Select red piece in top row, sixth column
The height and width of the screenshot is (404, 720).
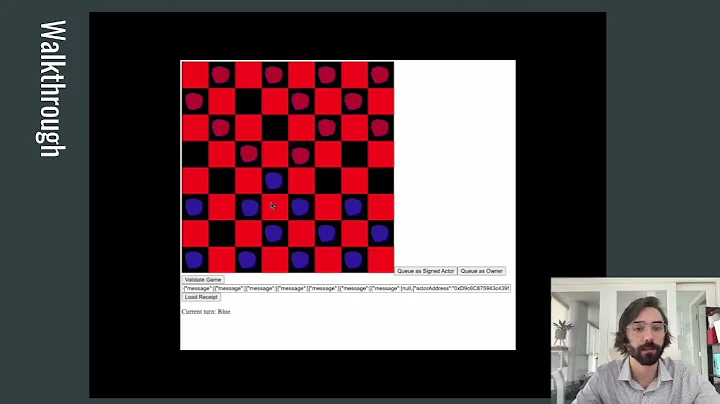(x=327, y=75)
